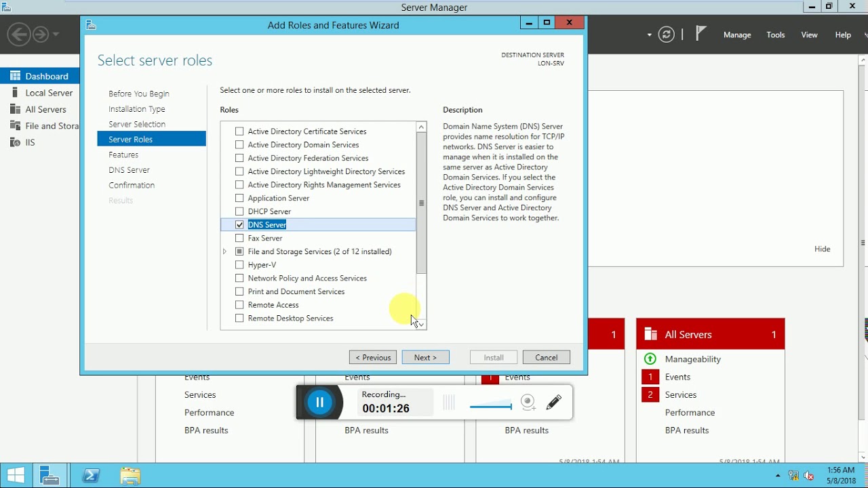Click the forward navigation arrow in Server Manager
Viewport: 868px width, 488px height.
click(x=41, y=34)
